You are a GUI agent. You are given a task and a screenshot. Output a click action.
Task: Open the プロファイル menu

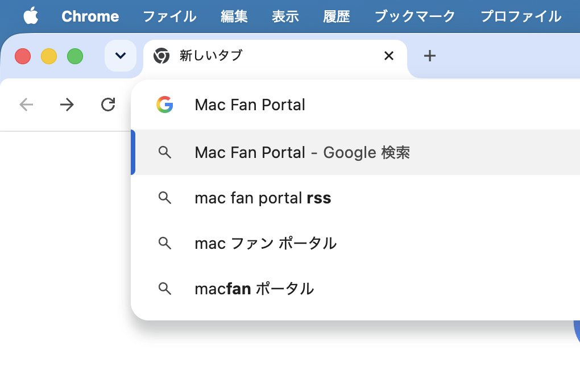click(x=521, y=16)
